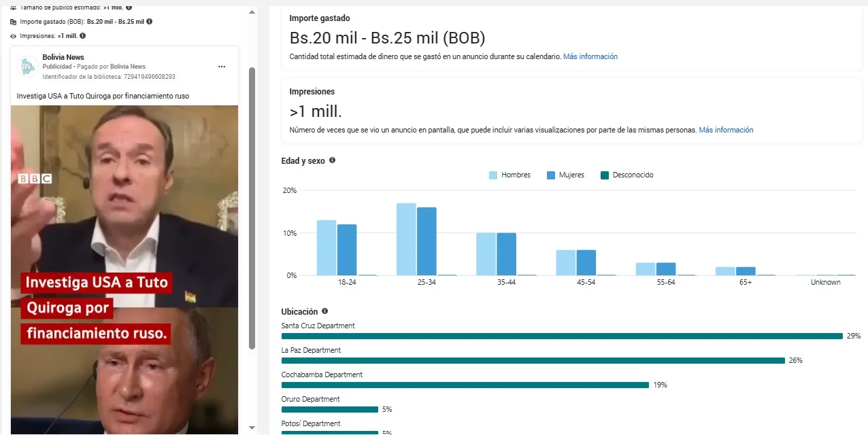
Task: Open the three-dot menu on the ad card
Action: (x=221, y=67)
